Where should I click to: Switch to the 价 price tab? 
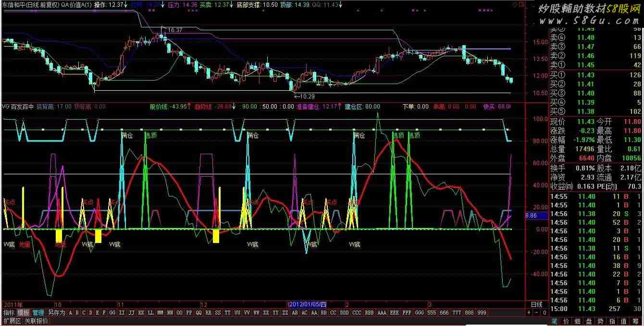[566, 321]
